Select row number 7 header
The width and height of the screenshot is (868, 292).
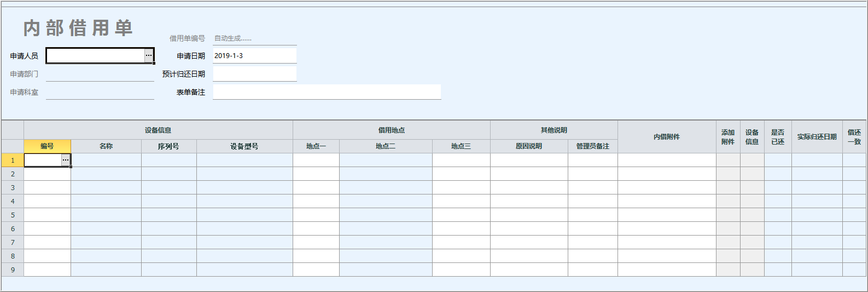(x=13, y=242)
